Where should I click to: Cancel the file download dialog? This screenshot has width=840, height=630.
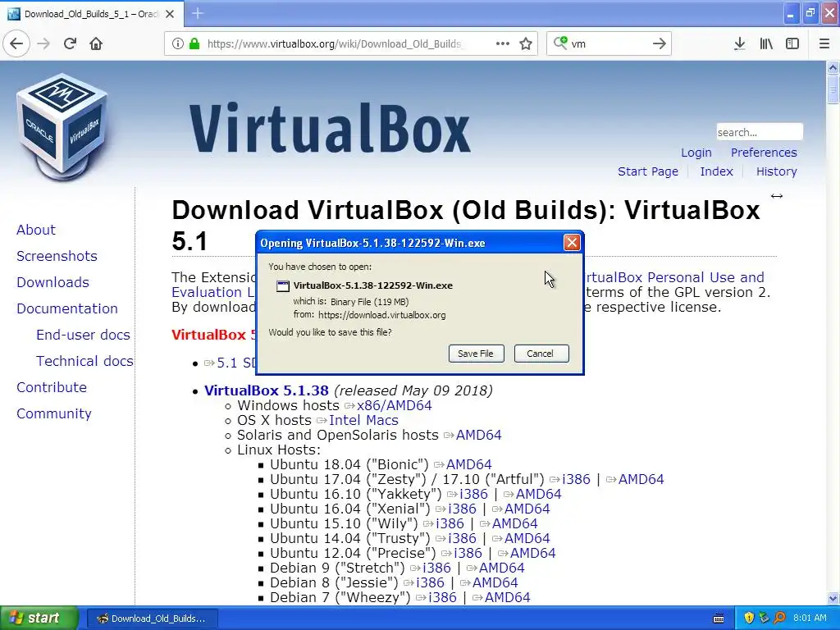[x=541, y=354]
